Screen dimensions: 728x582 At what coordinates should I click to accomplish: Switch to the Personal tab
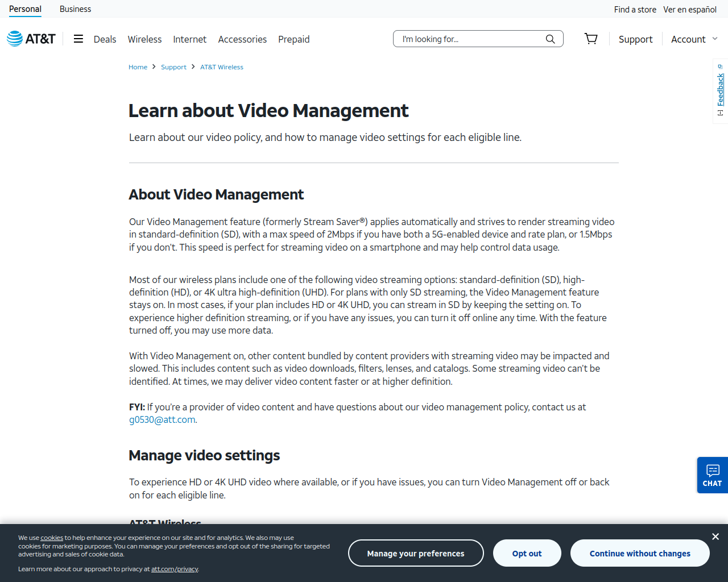(25, 9)
